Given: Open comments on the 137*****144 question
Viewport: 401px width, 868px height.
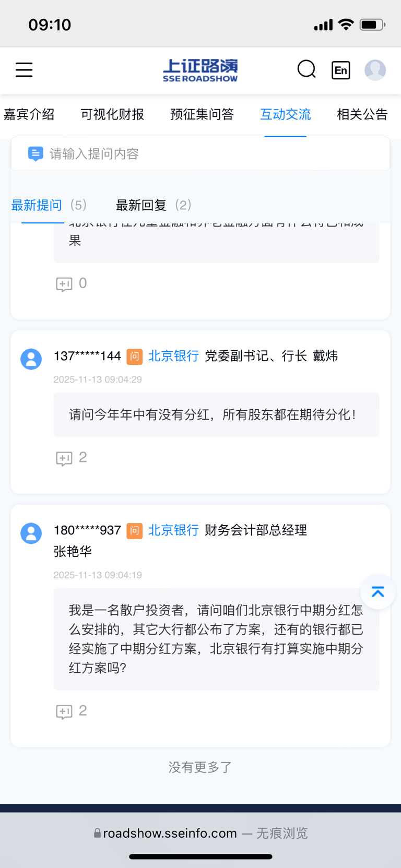Looking at the screenshot, I should click(x=64, y=458).
